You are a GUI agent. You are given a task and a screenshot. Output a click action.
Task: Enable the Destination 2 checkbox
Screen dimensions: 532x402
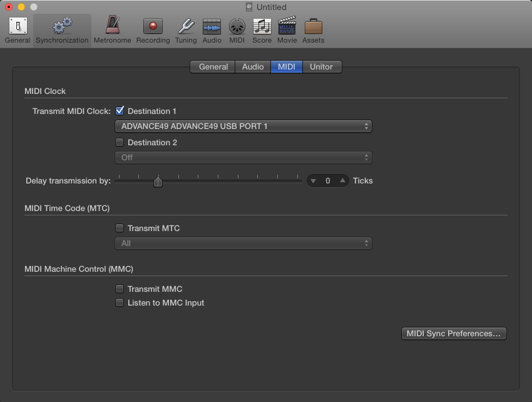(120, 142)
